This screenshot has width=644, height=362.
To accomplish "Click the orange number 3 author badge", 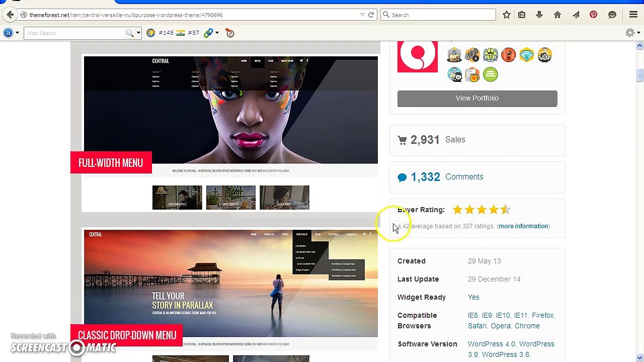I will (509, 55).
